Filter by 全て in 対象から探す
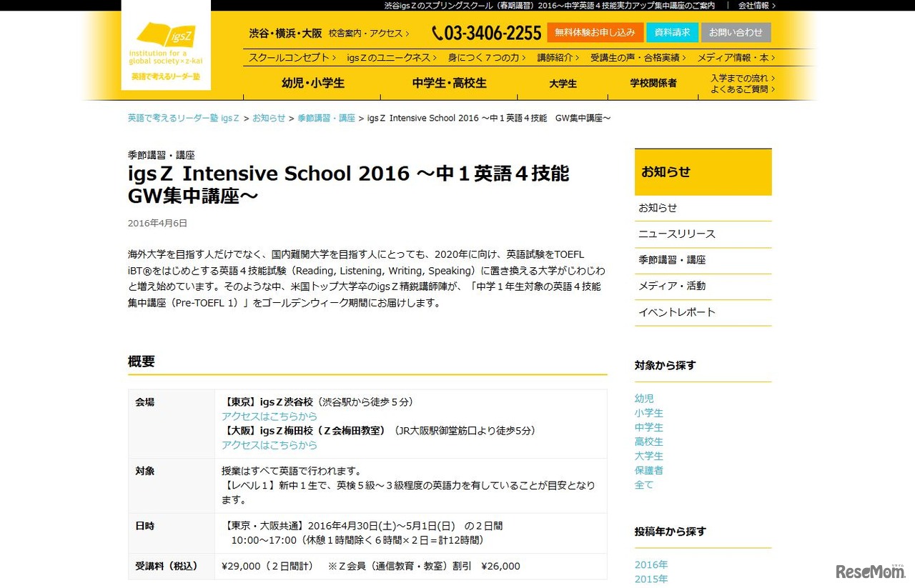 [x=644, y=484]
